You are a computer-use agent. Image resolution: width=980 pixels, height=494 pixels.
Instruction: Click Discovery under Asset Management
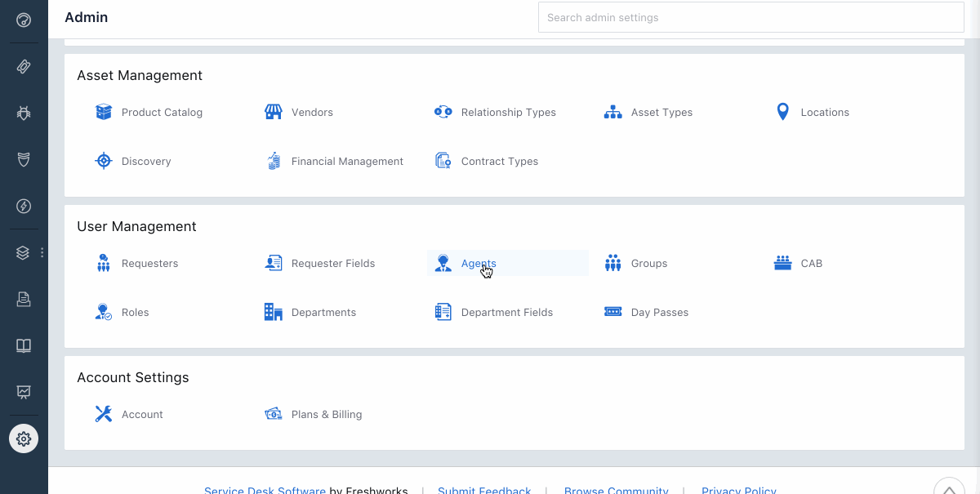[x=146, y=161]
